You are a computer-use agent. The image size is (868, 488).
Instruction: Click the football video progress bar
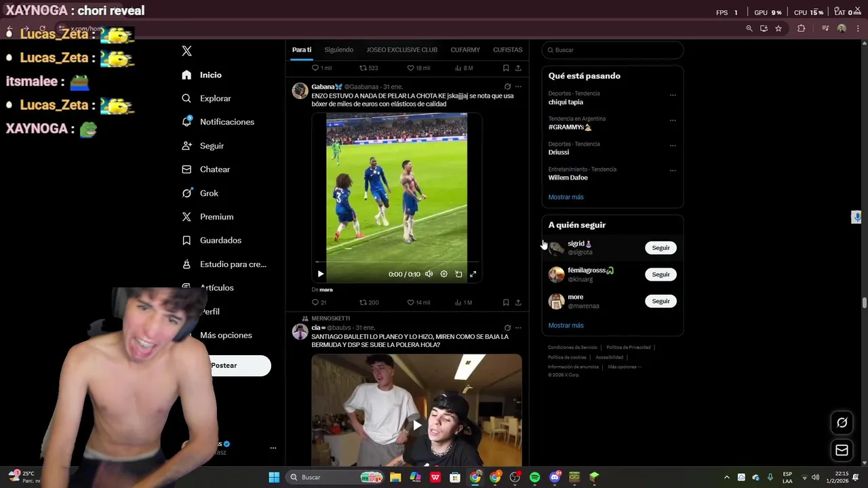[x=397, y=262]
